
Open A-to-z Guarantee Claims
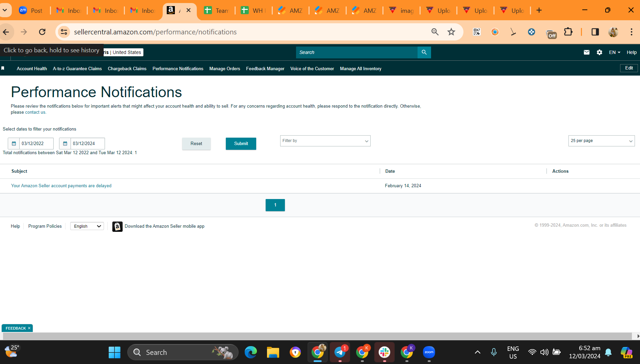(77, 68)
